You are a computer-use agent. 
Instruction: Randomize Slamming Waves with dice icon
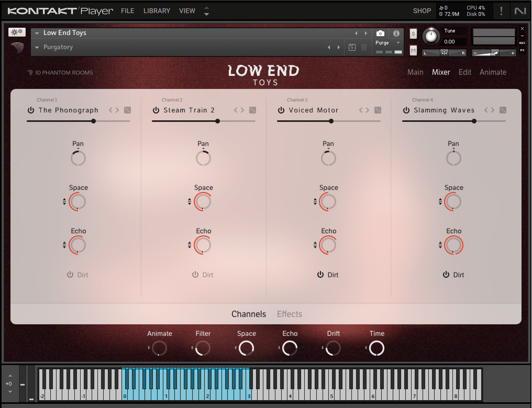(x=503, y=110)
